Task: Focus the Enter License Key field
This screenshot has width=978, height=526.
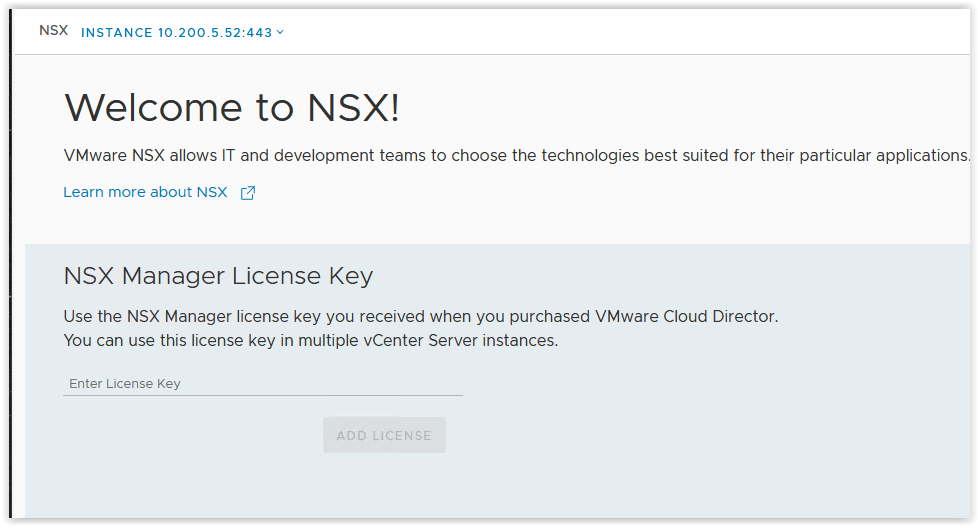Action: [x=263, y=384]
